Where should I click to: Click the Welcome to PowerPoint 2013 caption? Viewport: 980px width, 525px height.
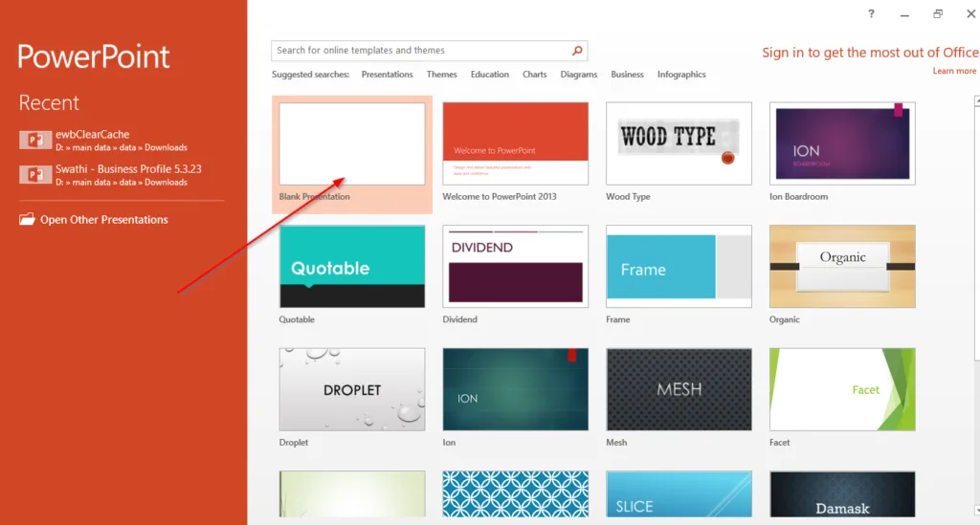coord(500,197)
